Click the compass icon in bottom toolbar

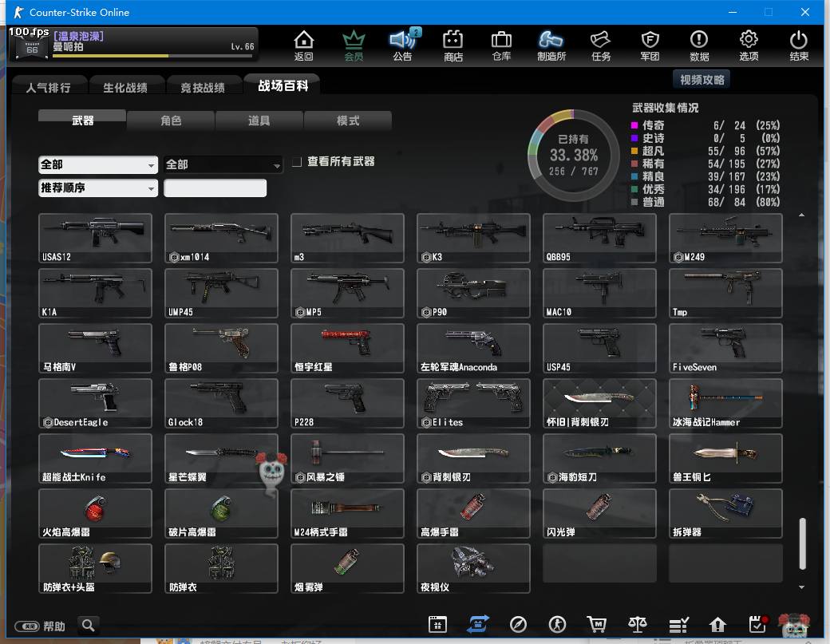(518, 625)
